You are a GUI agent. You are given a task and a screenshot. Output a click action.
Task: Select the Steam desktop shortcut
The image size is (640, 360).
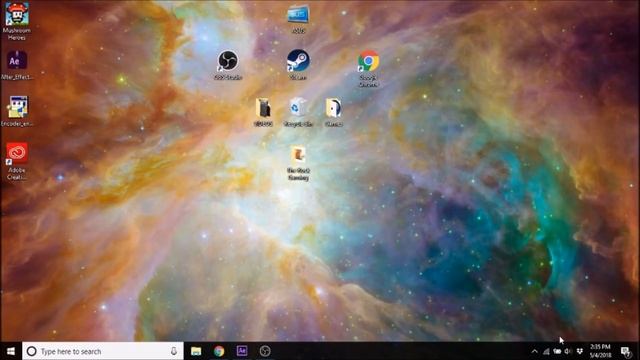298,65
